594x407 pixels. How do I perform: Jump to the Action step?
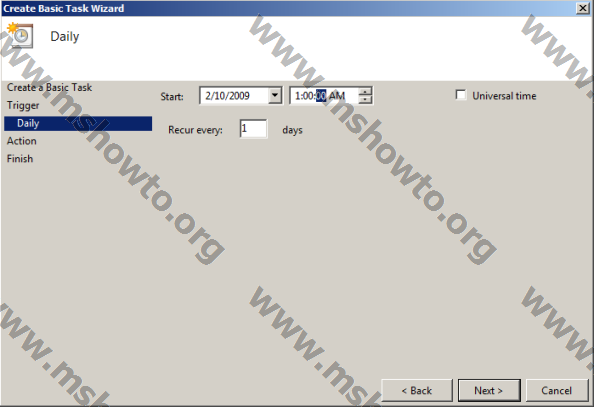point(22,141)
